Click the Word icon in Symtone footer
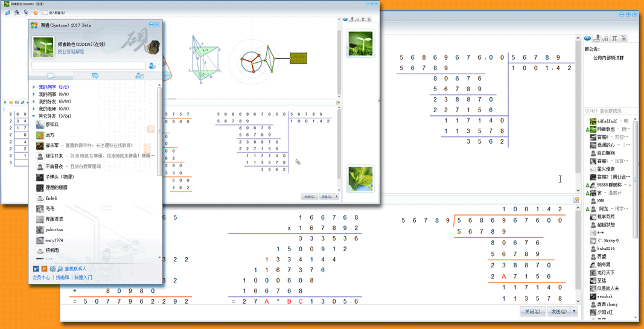Screen dimensions: 644x329 [x=36, y=269]
